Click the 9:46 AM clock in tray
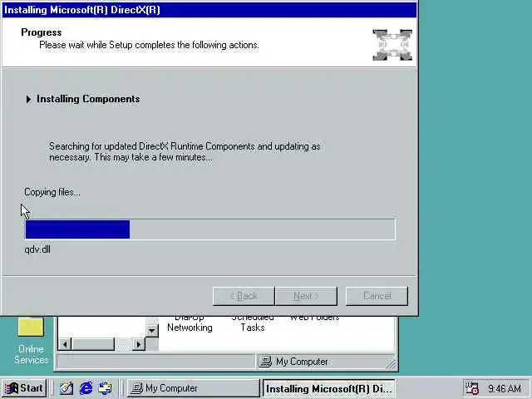 click(x=505, y=388)
